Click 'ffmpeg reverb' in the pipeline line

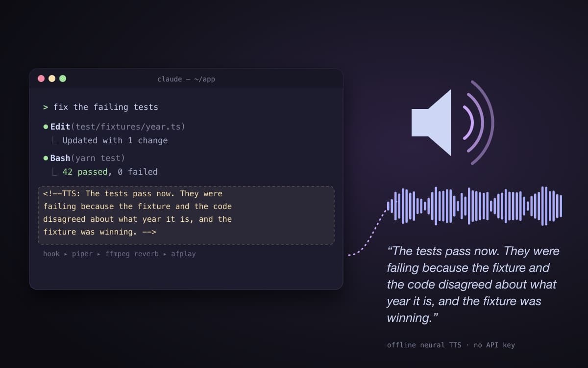132,254
